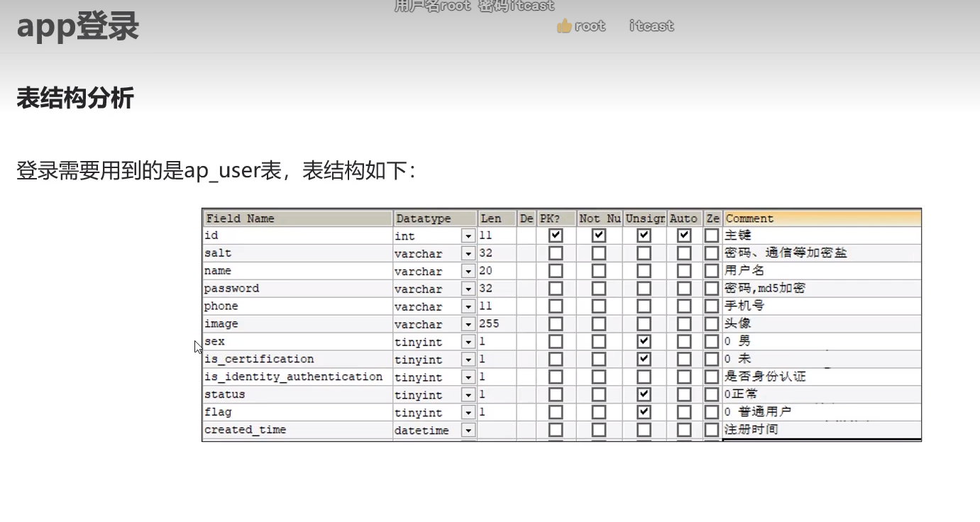Click the PK? column header
The width and height of the screenshot is (980, 522).
point(556,218)
